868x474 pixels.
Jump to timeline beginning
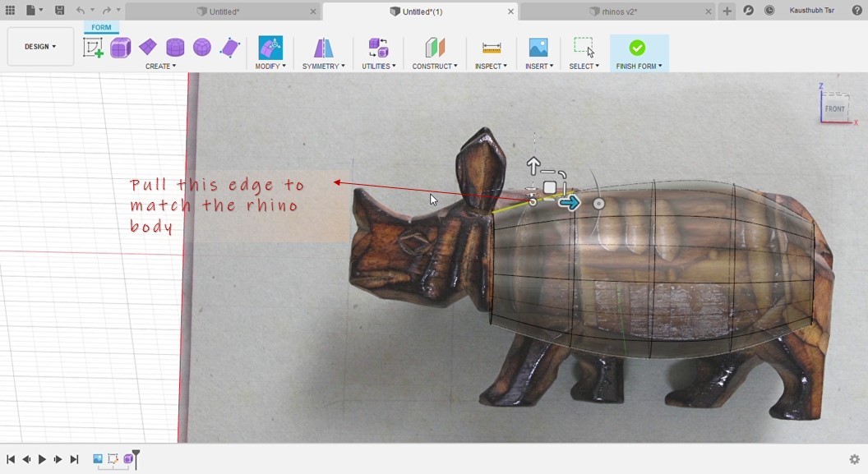click(11, 459)
